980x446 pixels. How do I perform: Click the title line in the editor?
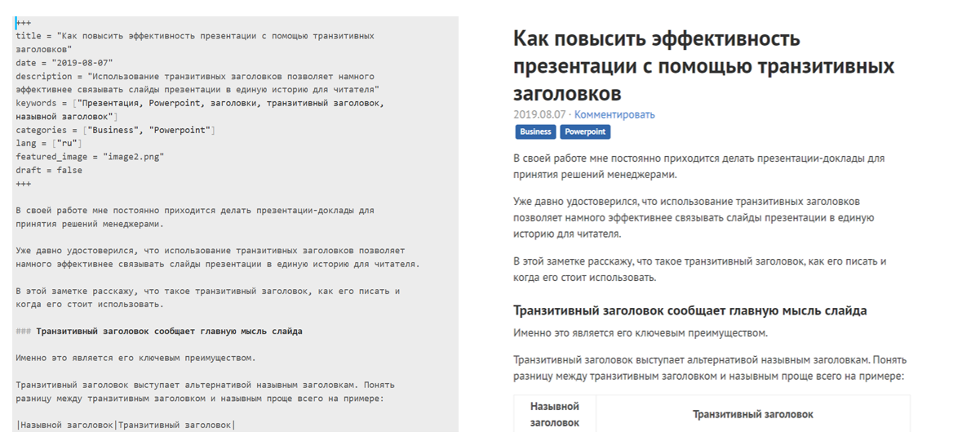[195, 42]
